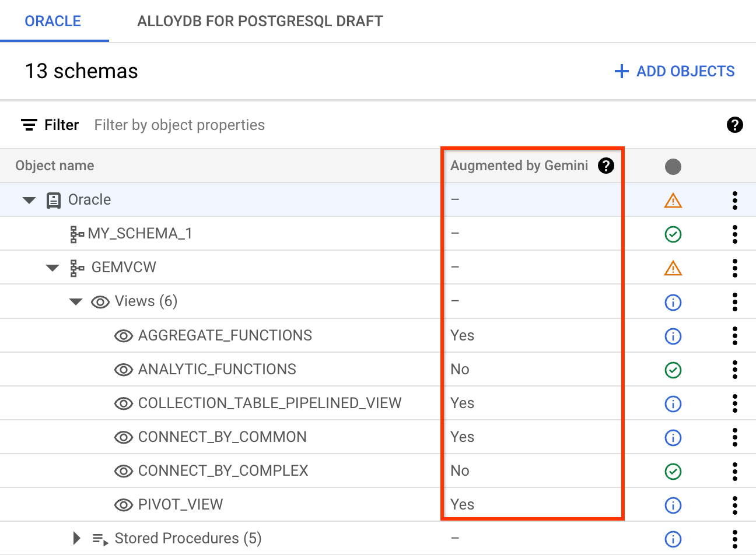
Task: Click the eye icon next to AGGREGATE_FUNCTIONS
Action: tap(124, 335)
